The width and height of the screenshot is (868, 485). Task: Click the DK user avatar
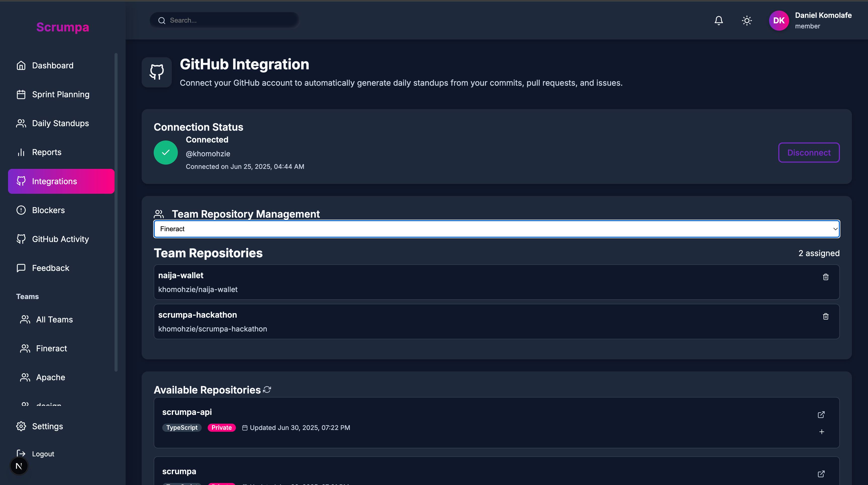click(x=779, y=21)
